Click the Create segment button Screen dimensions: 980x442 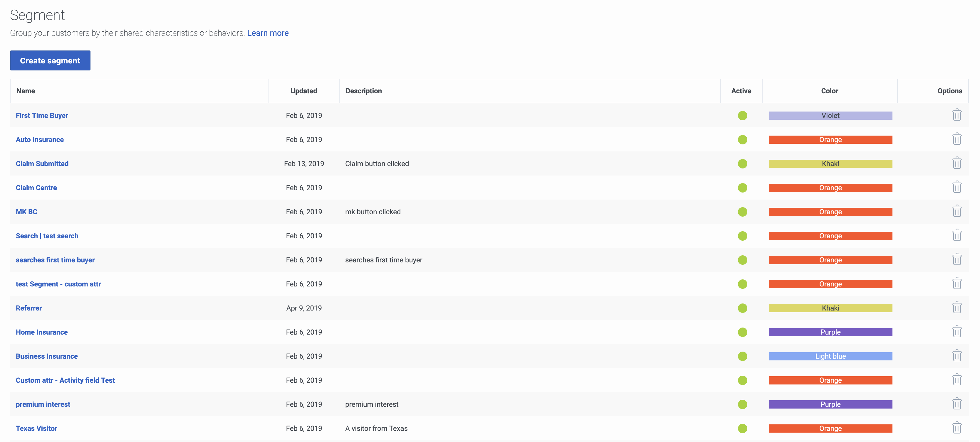50,60
